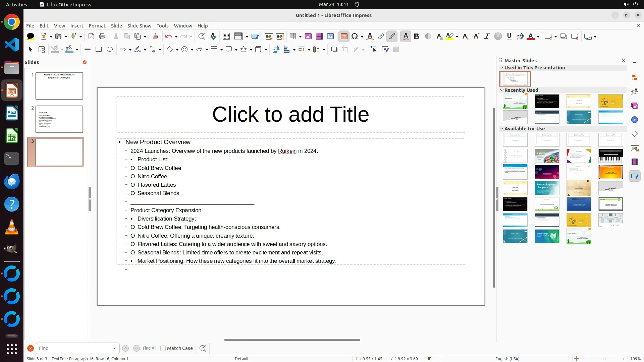Open the Format menu
The width and height of the screenshot is (644, 362).
[97, 26]
